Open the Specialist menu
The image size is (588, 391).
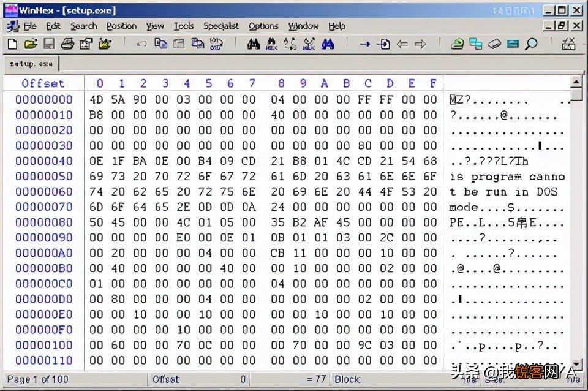[x=221, y=26]
